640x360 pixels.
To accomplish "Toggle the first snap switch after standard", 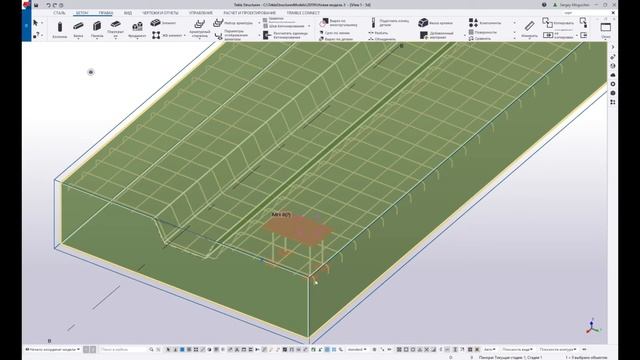I will pos(374,349).
